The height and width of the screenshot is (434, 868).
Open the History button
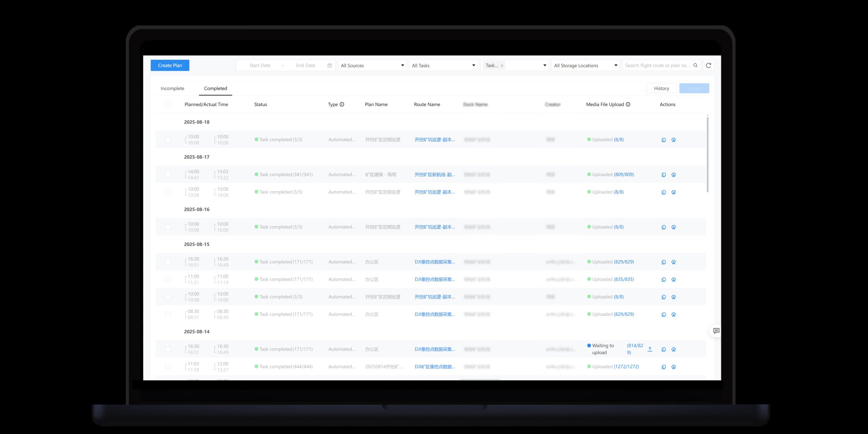661,89
